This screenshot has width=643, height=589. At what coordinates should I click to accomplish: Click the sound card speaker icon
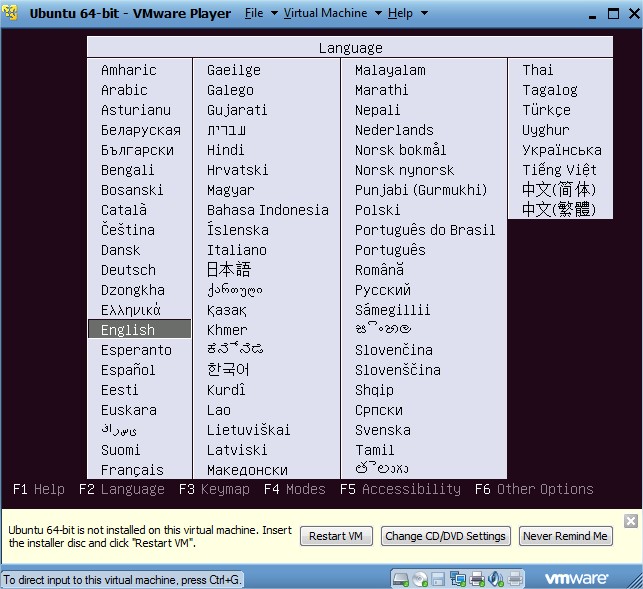(496, 579)
